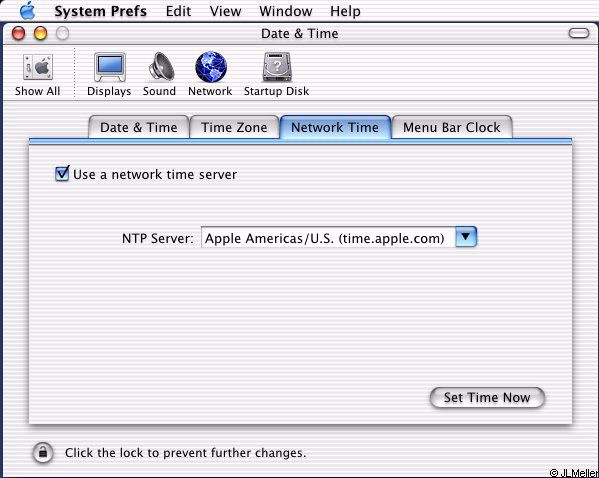Expand the NTP Server dropdown arrow
The image size is (599, 478).
coord(466,237)
